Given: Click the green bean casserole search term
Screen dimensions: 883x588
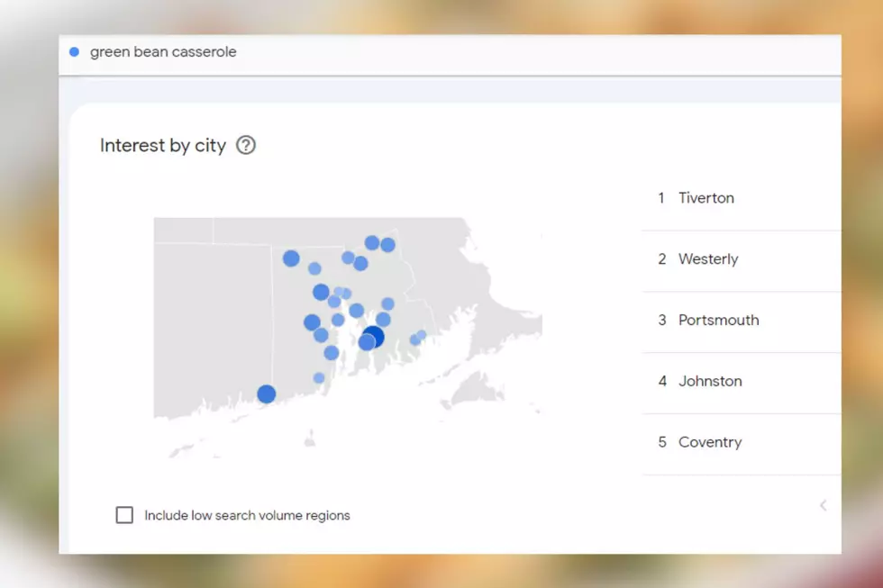Looking at the screenshot, I should (163, 51).
